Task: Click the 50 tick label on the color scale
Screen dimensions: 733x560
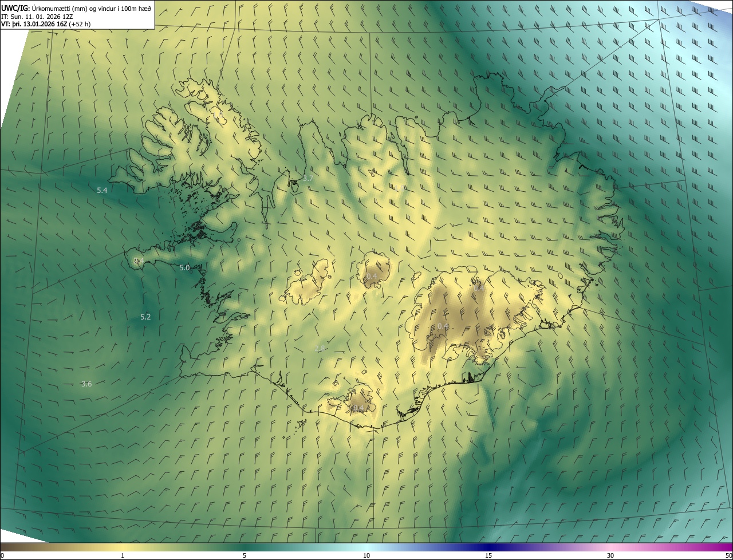Action: point(728,555)
